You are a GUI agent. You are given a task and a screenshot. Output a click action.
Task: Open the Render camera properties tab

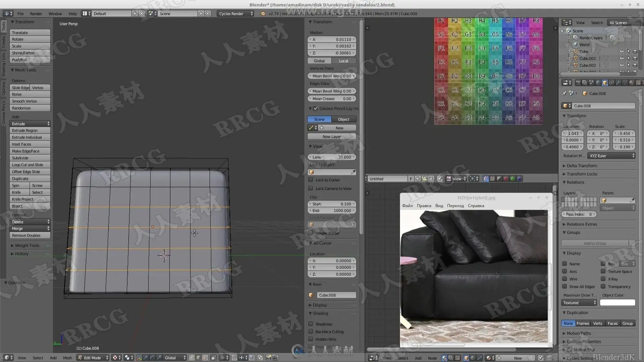tap(578, 82)
